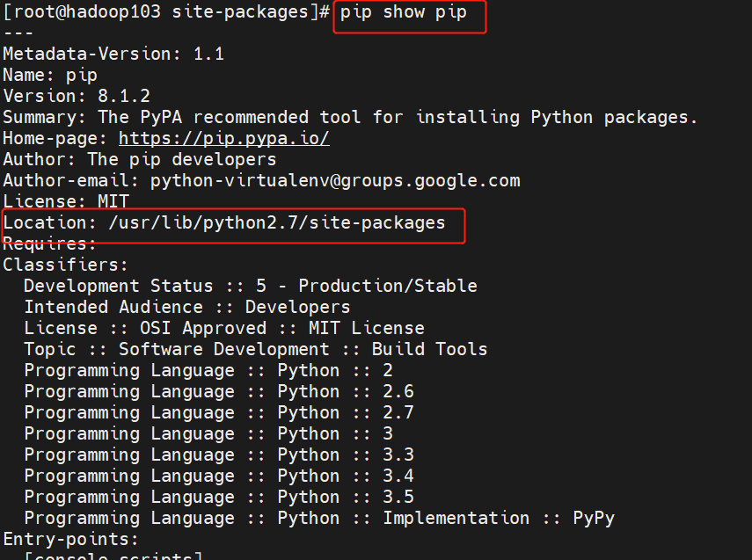The width and height of the screenshot is (752, 560).
Task: Click the /usr/lib/python2.7/site-packages location path
Action: click(x=277, y=222)
